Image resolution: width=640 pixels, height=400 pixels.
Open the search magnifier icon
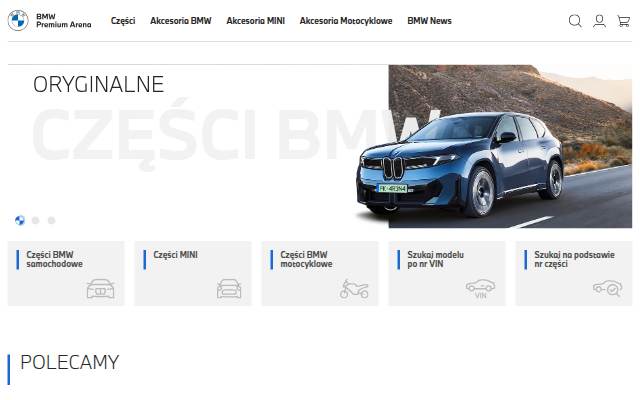tap(575, 21)
